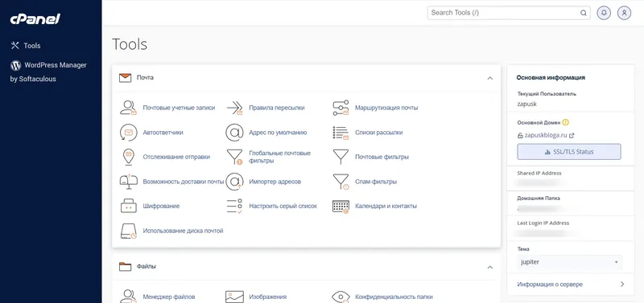Open the Шифрование icon

128,206
